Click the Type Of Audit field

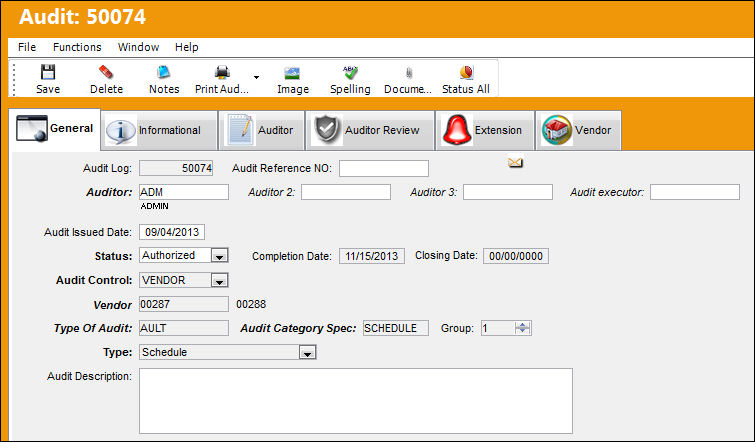tap(184, 328)
